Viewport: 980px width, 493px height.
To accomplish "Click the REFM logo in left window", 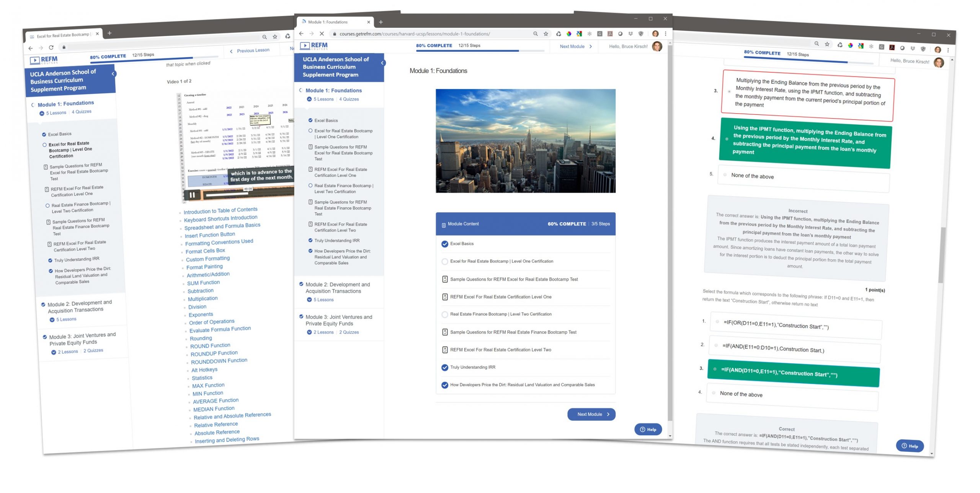I will 44,60.
